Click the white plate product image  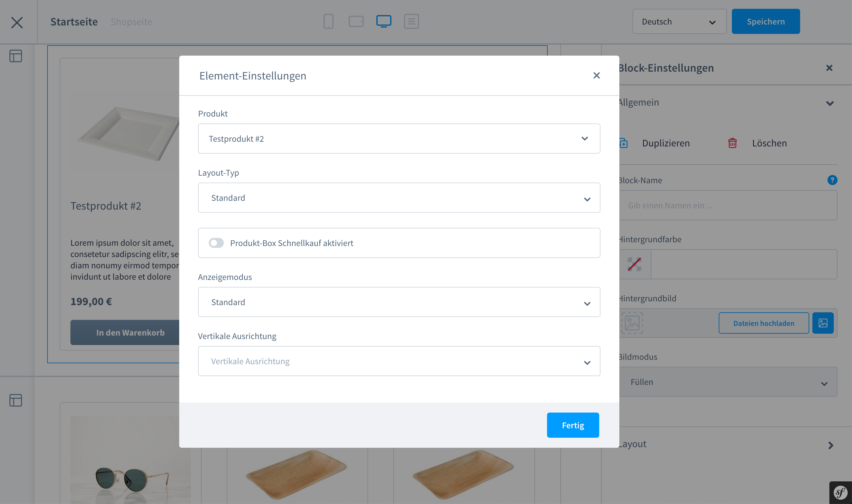pos(128,134)
